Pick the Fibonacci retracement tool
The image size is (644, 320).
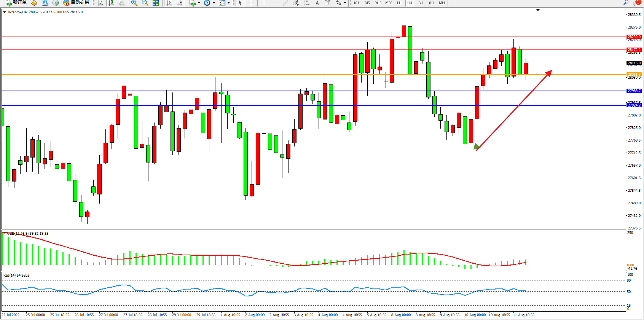pyautogui.click(x=306, y=3)
